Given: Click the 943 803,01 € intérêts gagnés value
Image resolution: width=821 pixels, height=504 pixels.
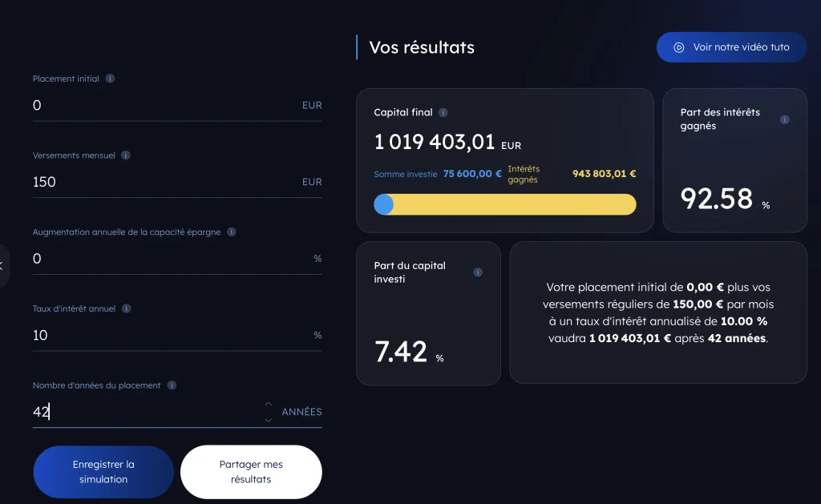Looking at the screenshot, I should [x=605, y=174].
